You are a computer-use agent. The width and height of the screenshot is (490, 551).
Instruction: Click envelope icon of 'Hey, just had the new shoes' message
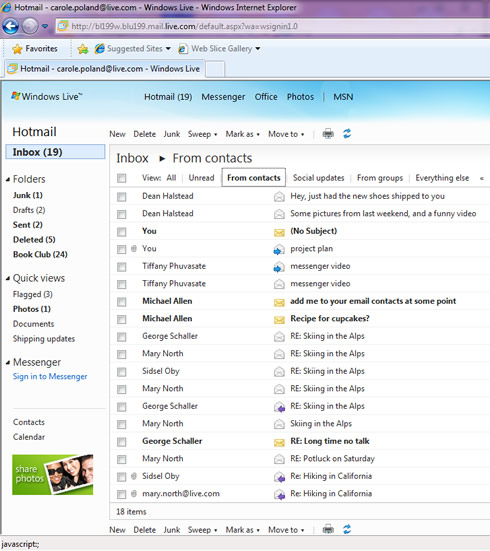(279, 196)
